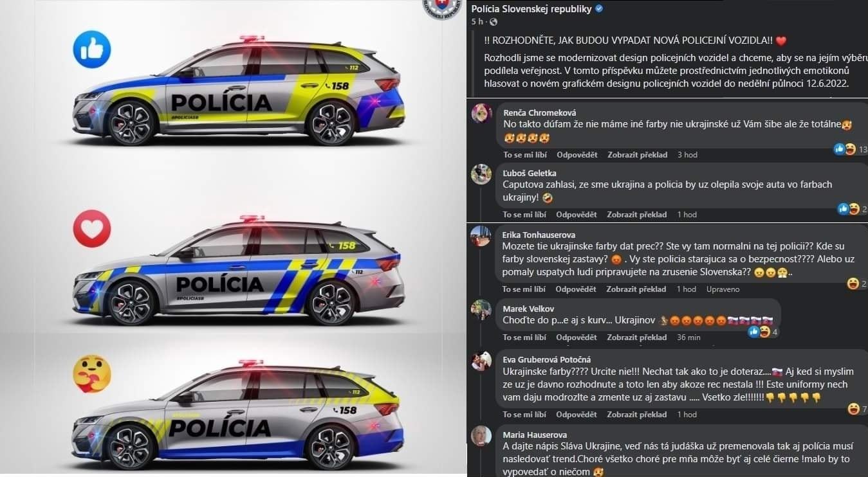Click Maria Hauserova's profile avatar
This screenshot has width=868, height=477.
click(481, 436)
